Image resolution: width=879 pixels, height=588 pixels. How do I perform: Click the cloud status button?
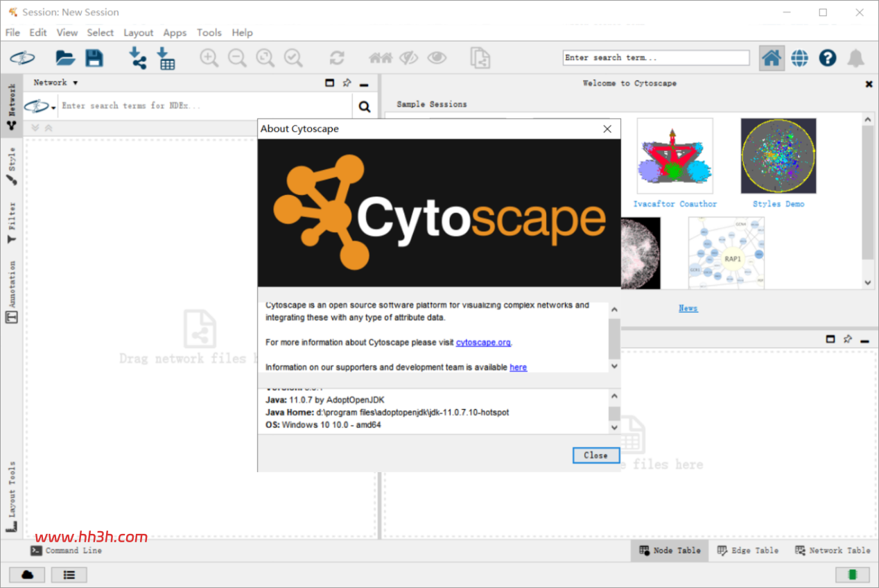click(28, 575)
